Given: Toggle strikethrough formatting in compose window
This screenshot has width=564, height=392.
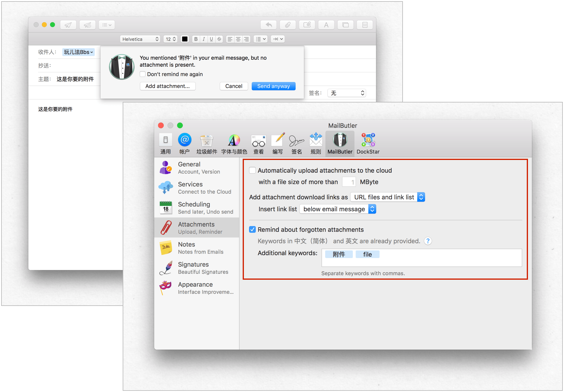Looking at the screenshot, I should point(219,39).
